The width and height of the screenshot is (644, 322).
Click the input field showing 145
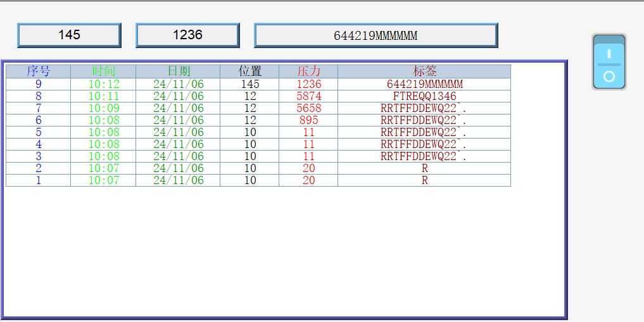click(x=69, y=35)
